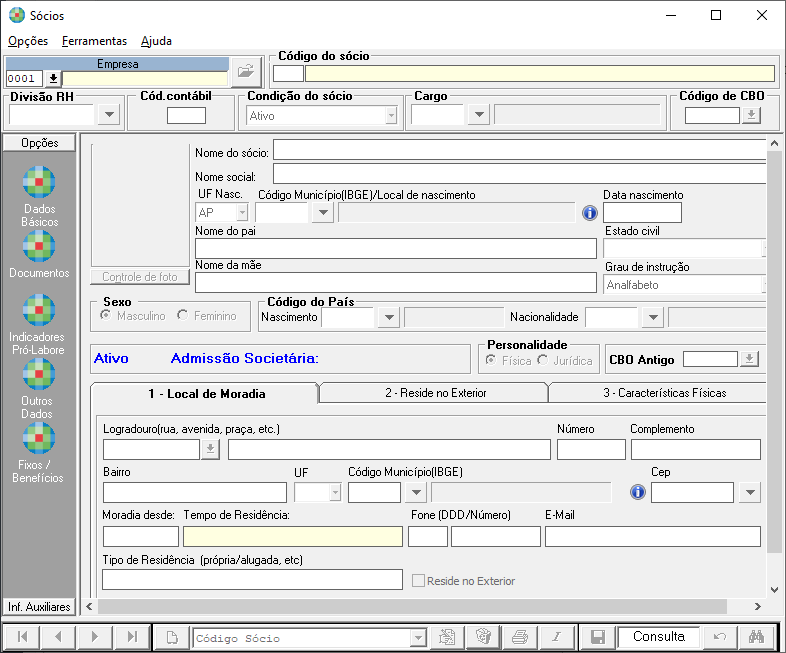Check the Reside no Exterior checkbox
This screenshot has width=786, height=653.
point(419,581)
